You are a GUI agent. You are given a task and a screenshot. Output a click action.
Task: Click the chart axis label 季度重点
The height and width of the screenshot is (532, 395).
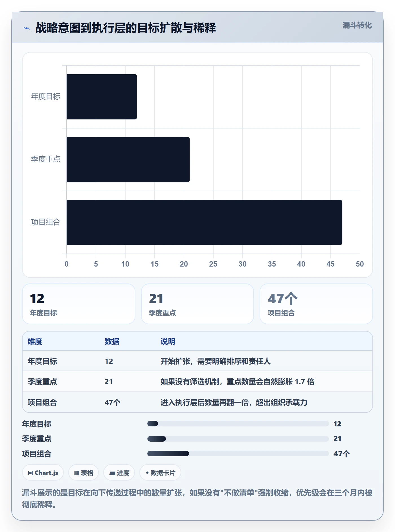pos(46,159)
